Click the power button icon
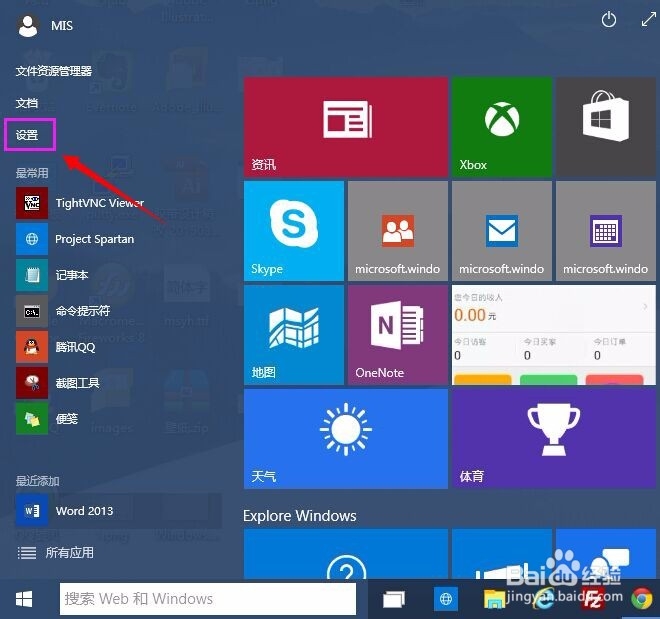The height and width of the screenshot is (619, 660). pyautogui.click(x=609, y=19)
